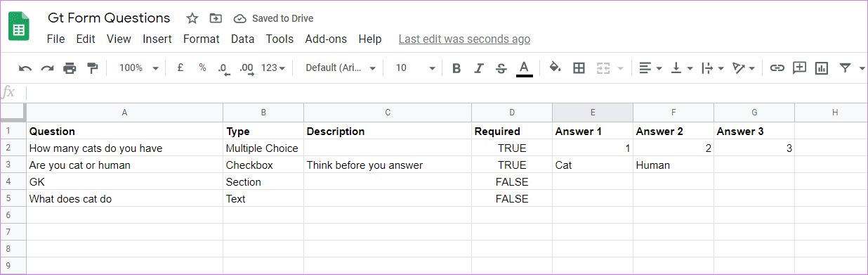Open the Default (Arial) font dropdown
Screen dimensions: 868x275
point(341,68)
